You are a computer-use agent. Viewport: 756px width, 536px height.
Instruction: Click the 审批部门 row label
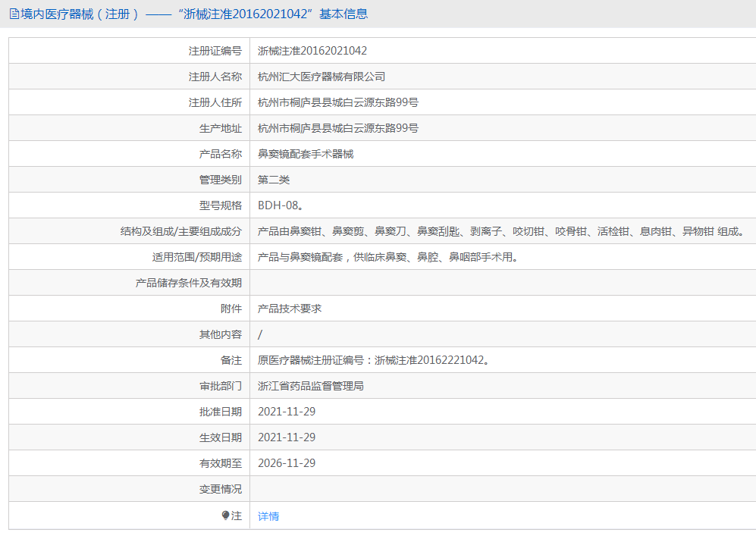tap(221, 386)
